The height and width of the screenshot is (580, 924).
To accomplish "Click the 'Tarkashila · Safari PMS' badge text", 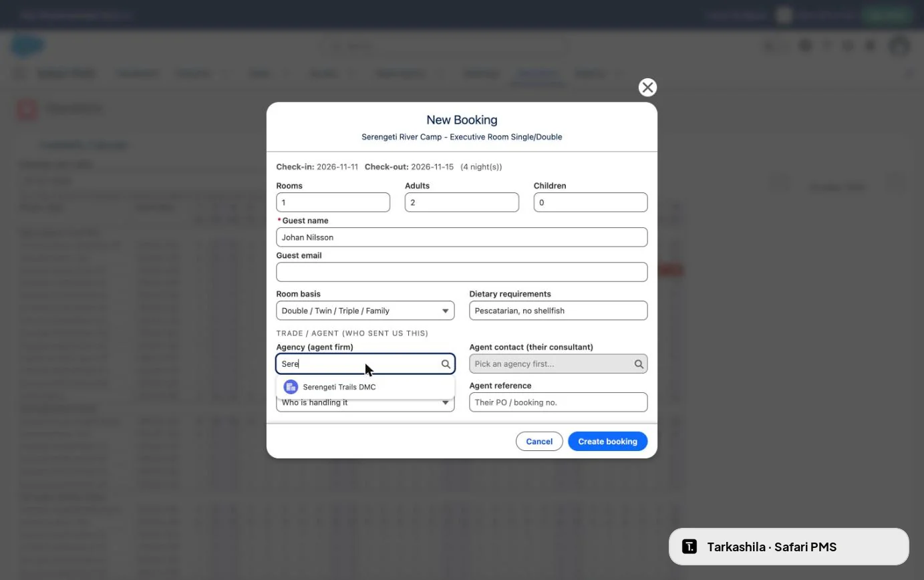I will (772, 547).
